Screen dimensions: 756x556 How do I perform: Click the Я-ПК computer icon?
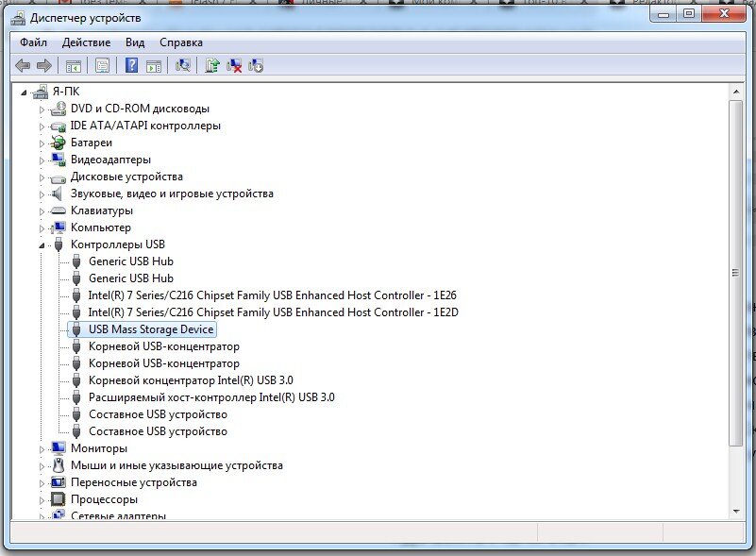pos(41,92)
